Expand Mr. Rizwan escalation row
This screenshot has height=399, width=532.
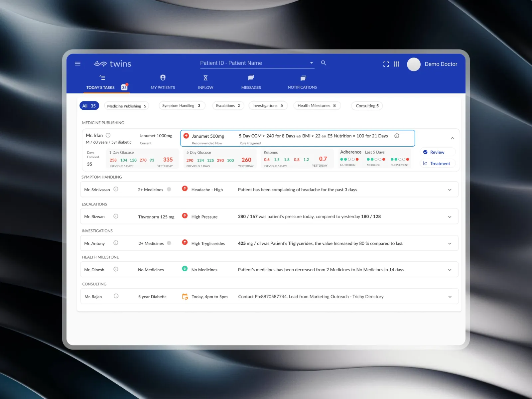pos(450,217)
